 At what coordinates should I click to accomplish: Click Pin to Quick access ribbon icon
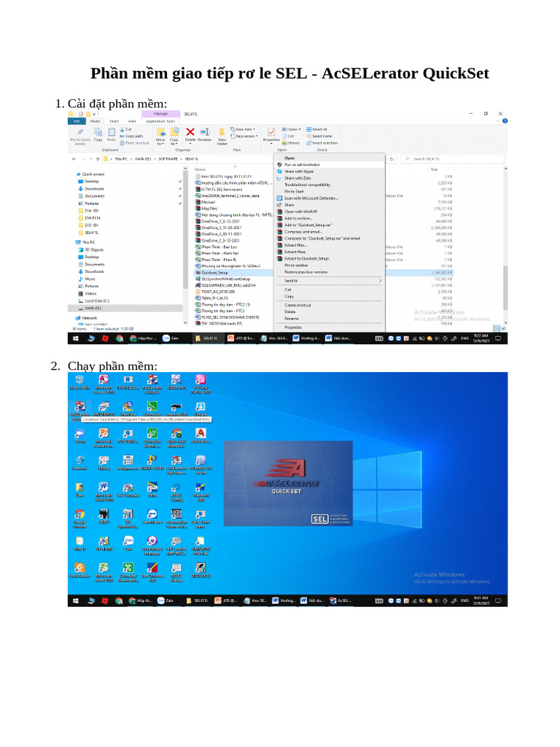click(80, 136)
